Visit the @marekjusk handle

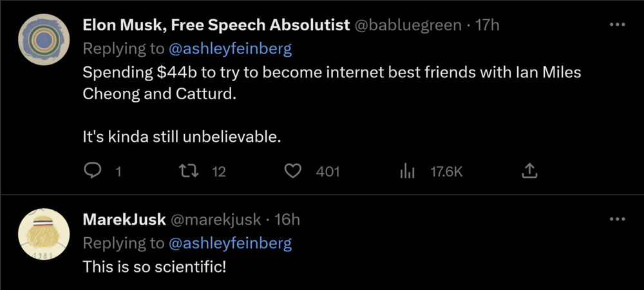tap(214, 220)
